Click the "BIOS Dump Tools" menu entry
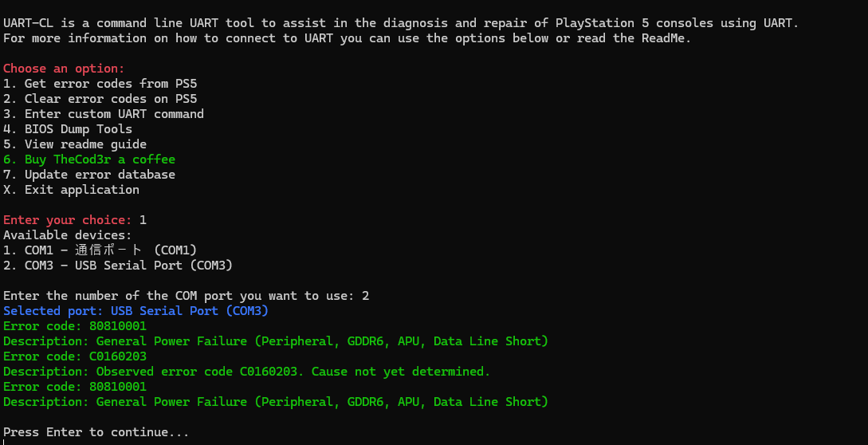 68,129
